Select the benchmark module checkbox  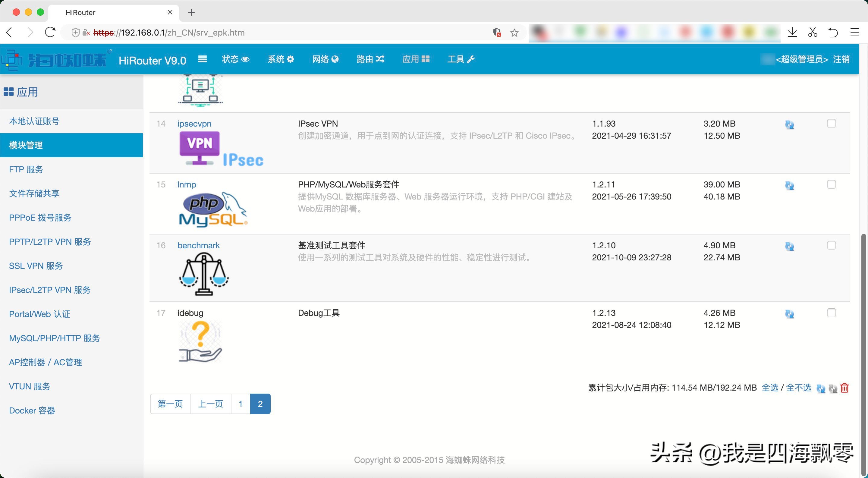pyautogui.click(x=831, y=245)
